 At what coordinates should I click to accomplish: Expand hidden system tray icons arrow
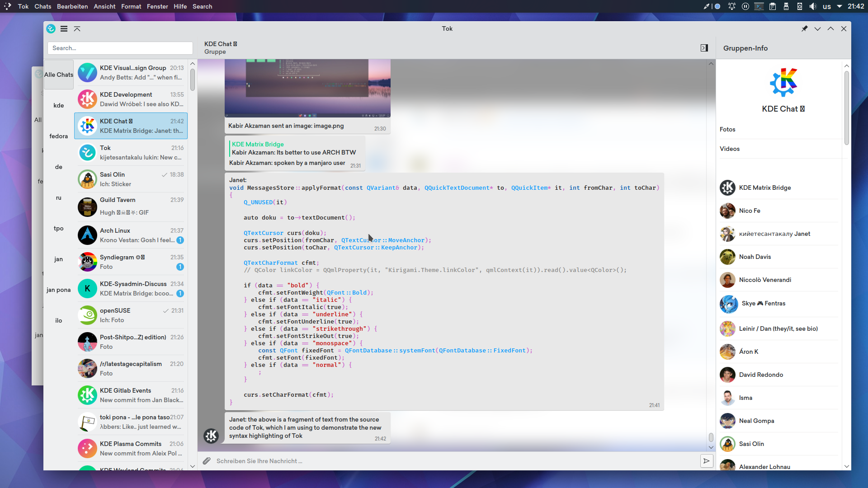pos(840,6)
